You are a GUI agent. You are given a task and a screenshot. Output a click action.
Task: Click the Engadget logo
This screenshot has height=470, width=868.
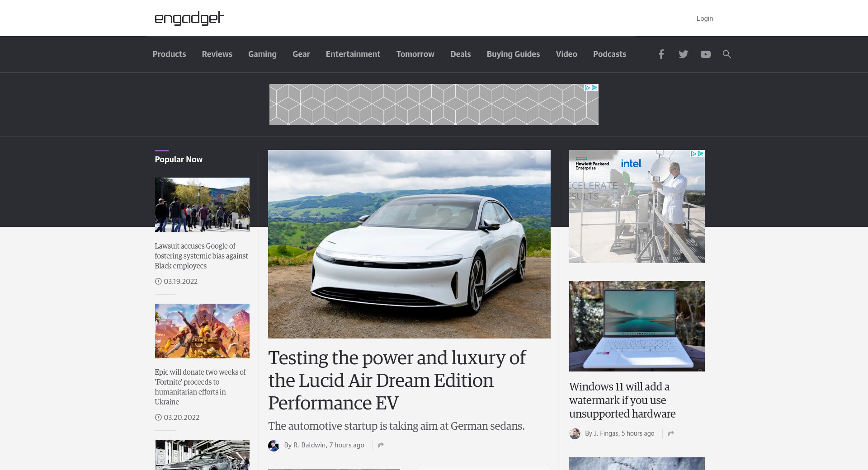[189, 18]
